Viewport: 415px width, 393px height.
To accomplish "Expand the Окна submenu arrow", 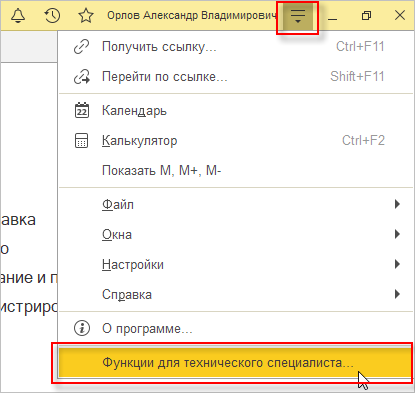I will [397, 234].
